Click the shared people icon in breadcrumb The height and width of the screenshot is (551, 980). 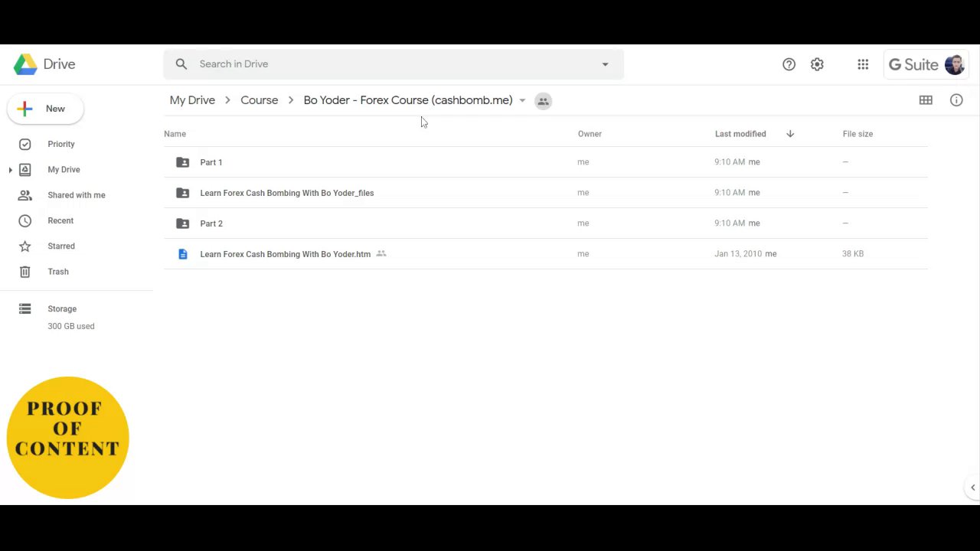coord(543,101)
